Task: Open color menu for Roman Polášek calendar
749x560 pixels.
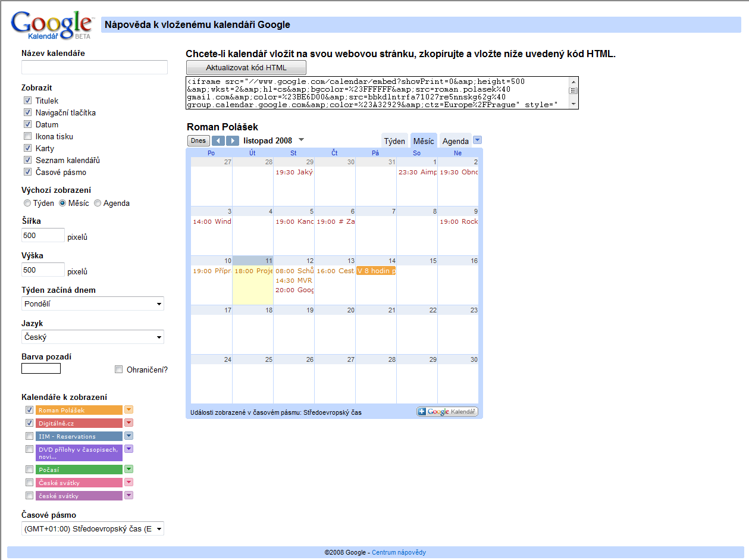Action: point(129,410)
